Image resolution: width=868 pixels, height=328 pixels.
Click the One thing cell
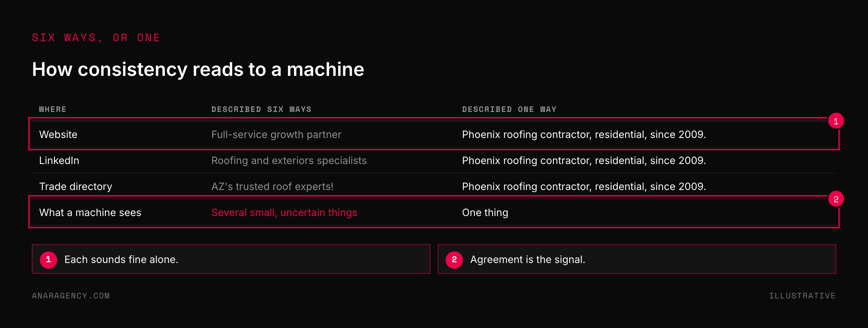[485, 212]
